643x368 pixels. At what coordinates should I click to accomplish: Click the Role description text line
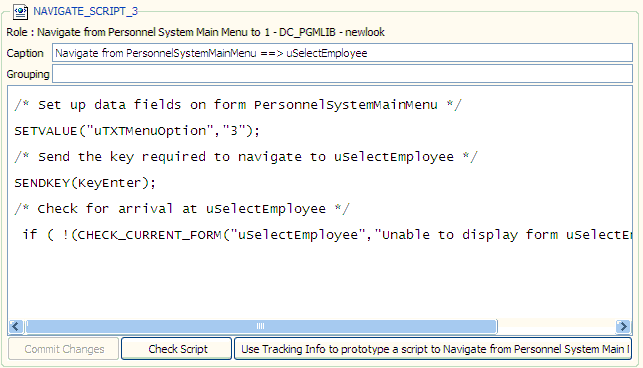[196, 32]
